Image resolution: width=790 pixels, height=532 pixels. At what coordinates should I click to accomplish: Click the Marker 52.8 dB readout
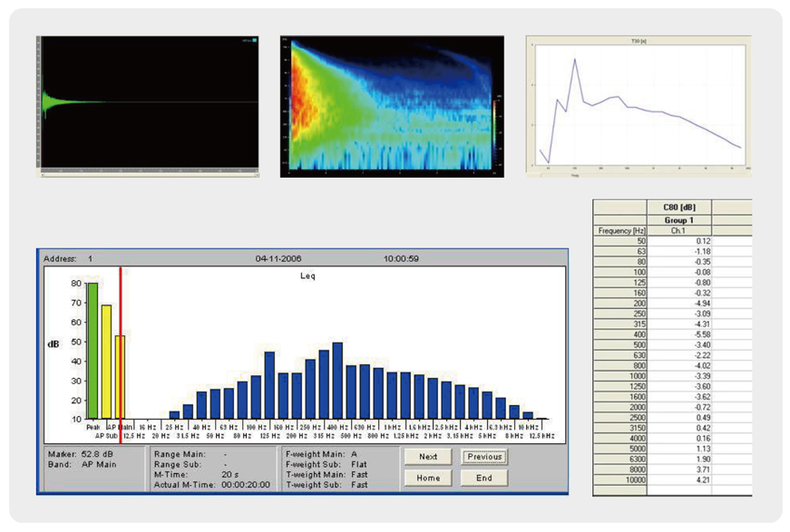click(x=81, y=454)
